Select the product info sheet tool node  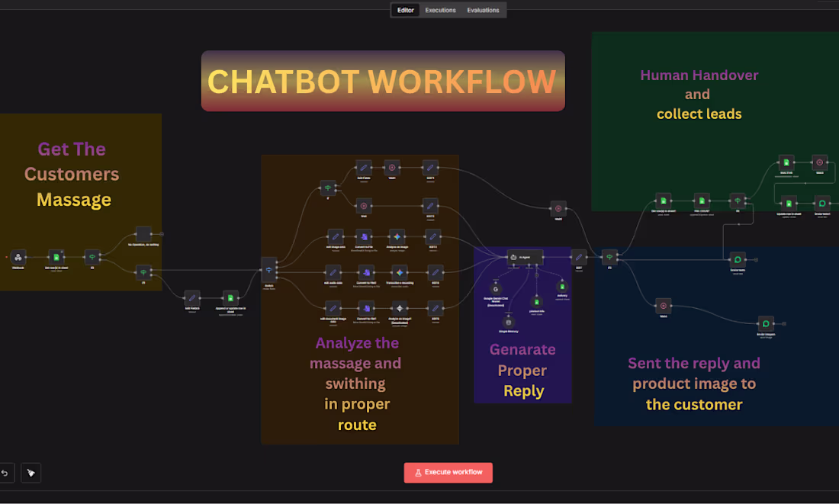(537, 302)
